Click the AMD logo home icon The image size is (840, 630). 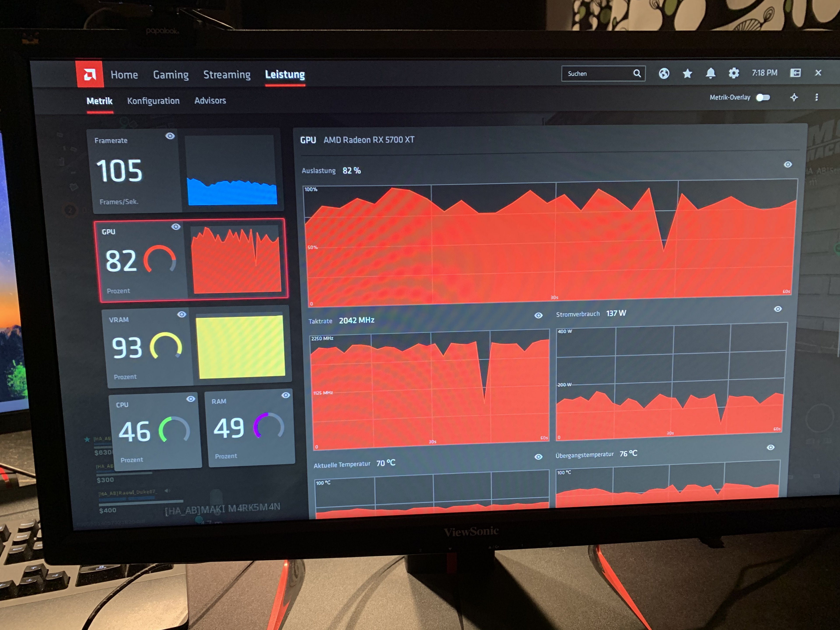90,74
